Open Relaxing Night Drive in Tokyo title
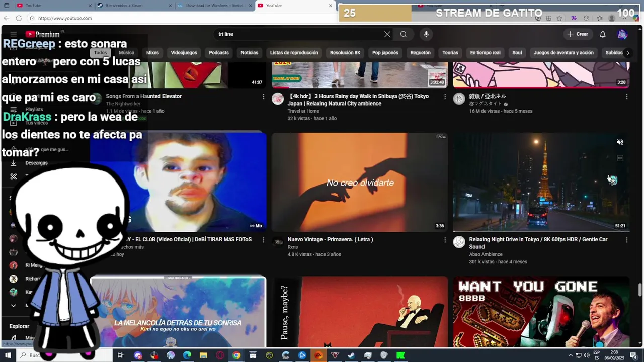Image resolution: width=644 pixels, height=362 pixels. click(x=538, y=243)
